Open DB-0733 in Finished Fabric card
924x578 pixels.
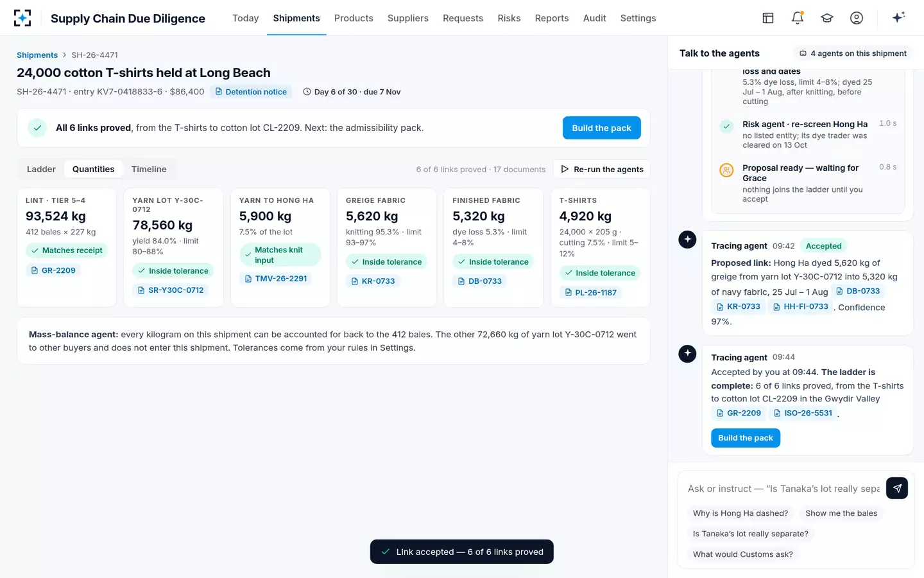click(x=480, y=281)
